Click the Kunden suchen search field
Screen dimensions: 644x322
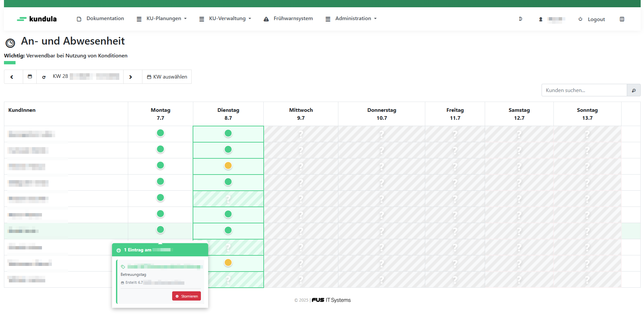[x=584, y=90]
